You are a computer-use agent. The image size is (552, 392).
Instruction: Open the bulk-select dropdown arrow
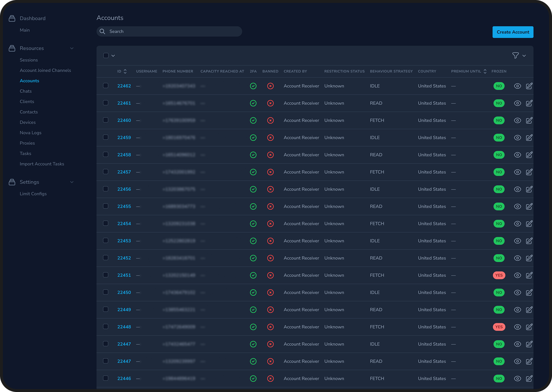[x=113, y=56]
